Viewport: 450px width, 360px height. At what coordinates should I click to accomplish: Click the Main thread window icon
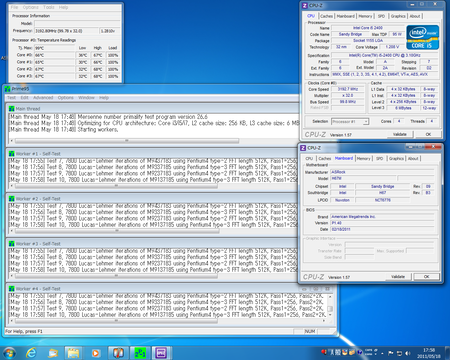tap(12, 109)
